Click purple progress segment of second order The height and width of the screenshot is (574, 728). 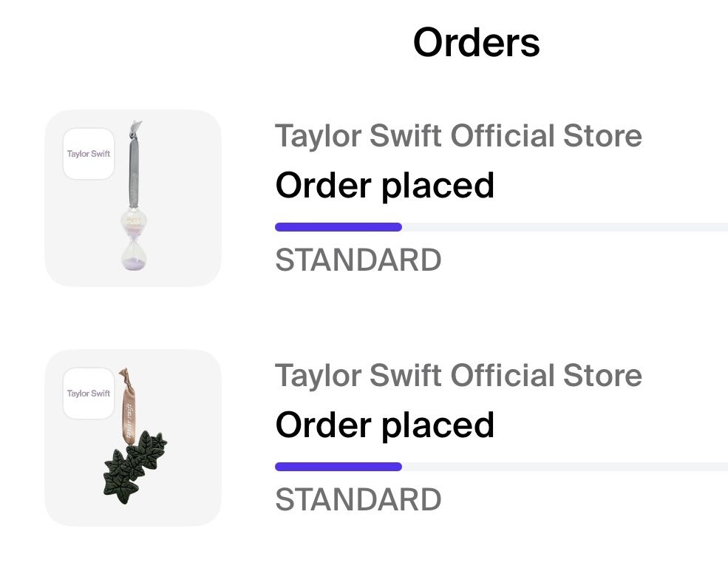pyautogui.click(x=339, y=467)
